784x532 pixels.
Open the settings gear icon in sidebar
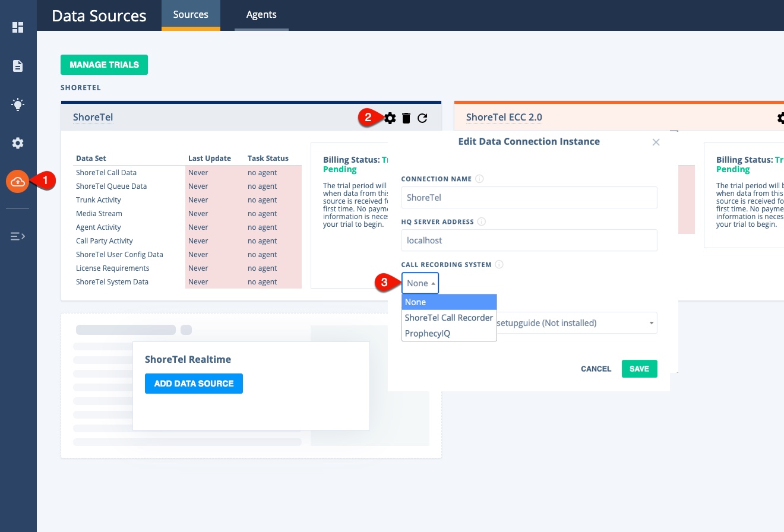coord(18,143)
